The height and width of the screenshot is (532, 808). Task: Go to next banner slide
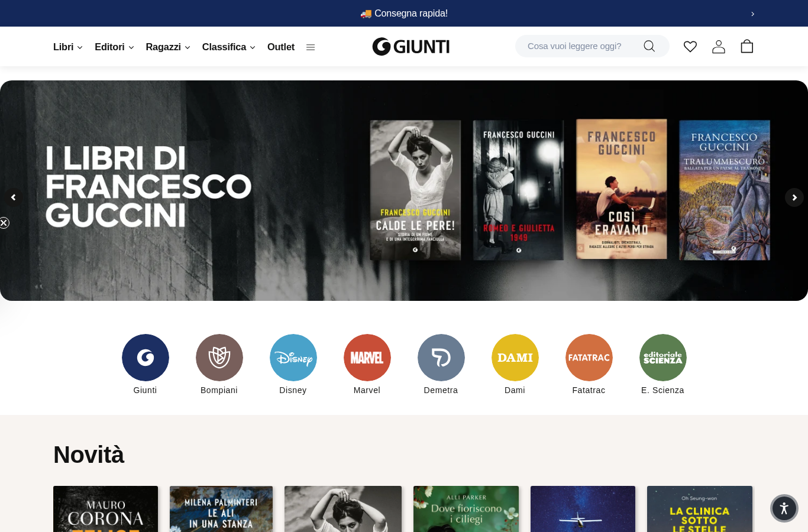point(794,197)
